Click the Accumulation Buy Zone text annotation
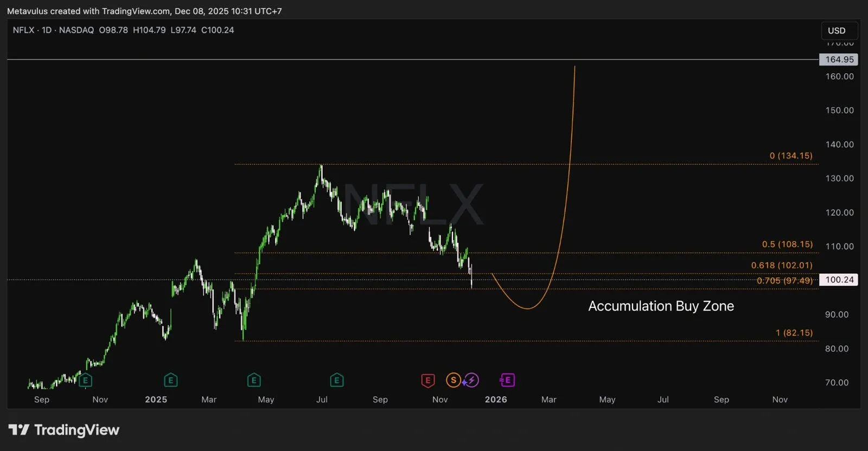The height and width of the screenshot is (451, 868). tap(661, 306)
